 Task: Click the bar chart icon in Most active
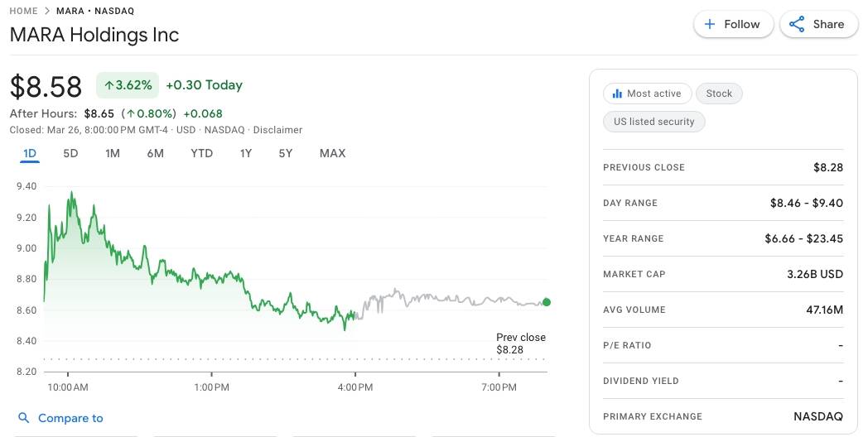pyautogui.click(x=617, y=94)
